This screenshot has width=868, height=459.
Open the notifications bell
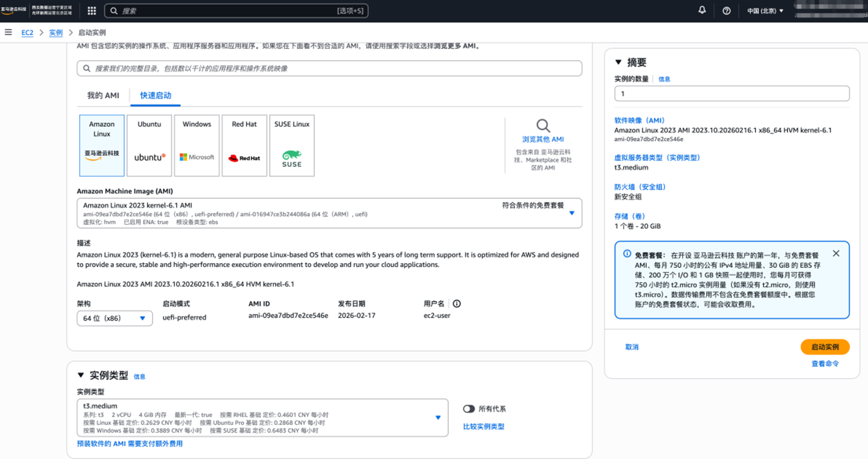click(702, 10)
